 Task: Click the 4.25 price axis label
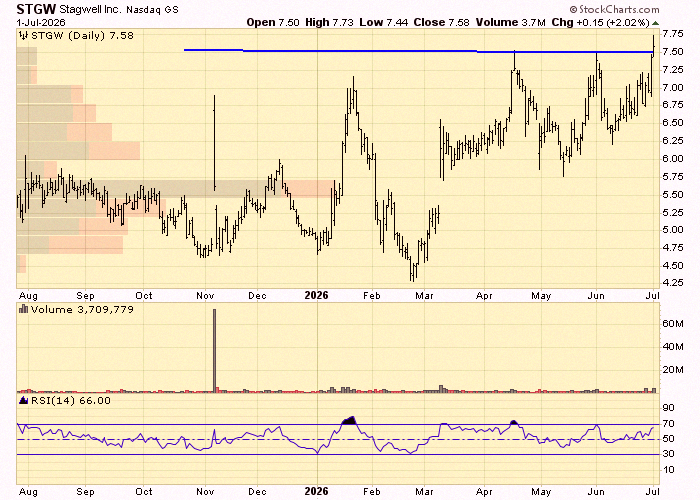pos(673,283)
